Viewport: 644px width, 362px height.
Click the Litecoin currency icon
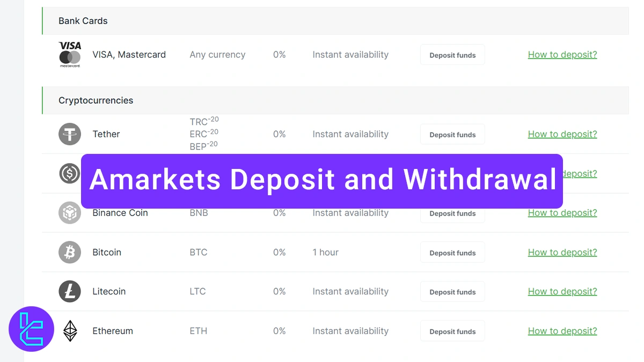tap(70, 291)
